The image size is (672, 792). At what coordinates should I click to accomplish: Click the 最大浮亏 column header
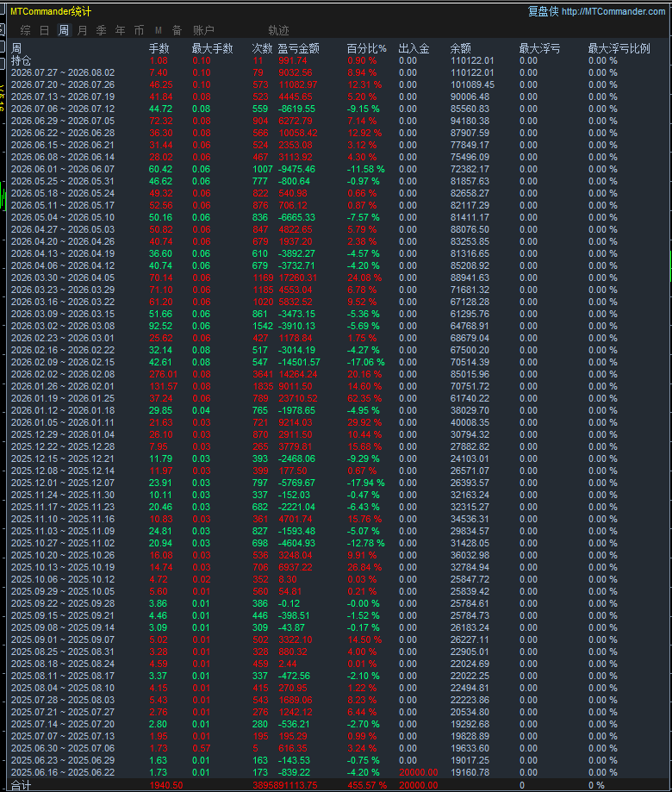(x=539, y=48)
